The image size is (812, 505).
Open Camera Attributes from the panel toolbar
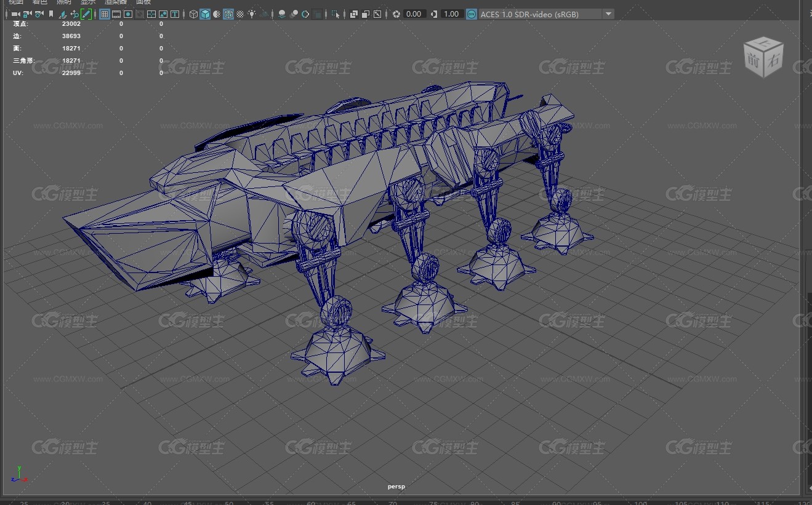pyautogui.click(x=39, y=14)
